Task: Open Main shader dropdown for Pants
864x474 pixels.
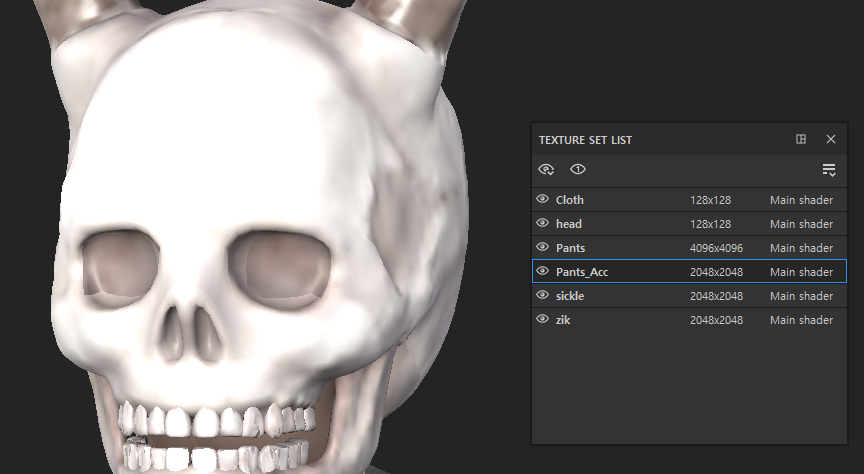Action: coord(801,248)
